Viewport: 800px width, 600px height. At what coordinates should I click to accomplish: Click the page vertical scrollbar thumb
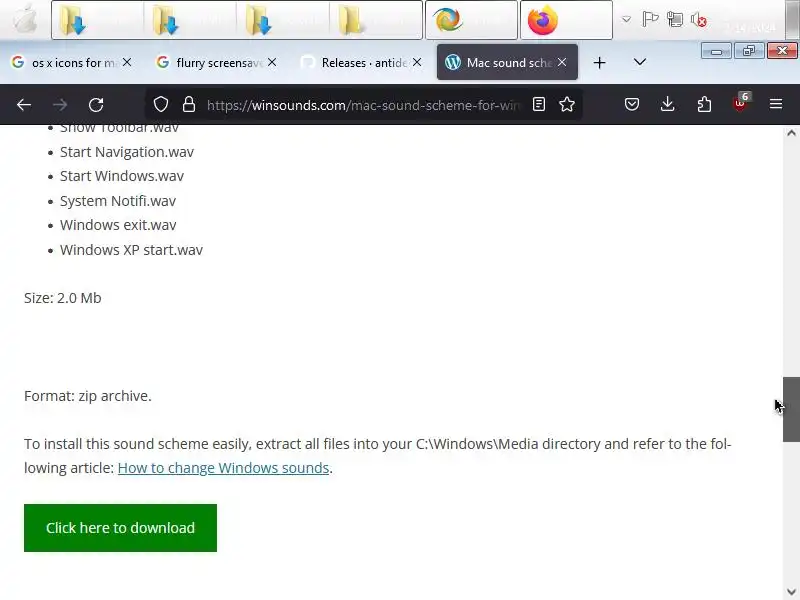(791, 409)
